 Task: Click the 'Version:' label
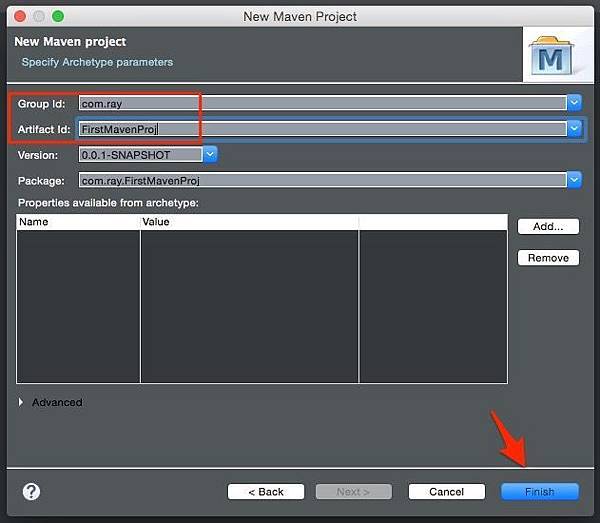click(x=38, y=155)
